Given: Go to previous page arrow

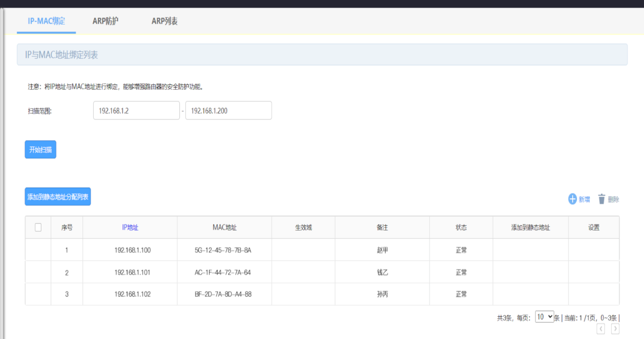Looking at the screenshot, I should click(601, 329).
